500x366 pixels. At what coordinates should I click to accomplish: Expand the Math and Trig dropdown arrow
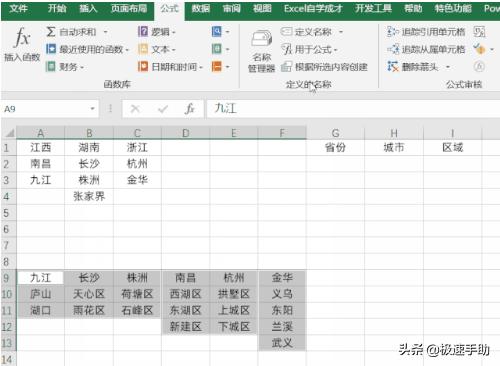[x=227, y=49]
